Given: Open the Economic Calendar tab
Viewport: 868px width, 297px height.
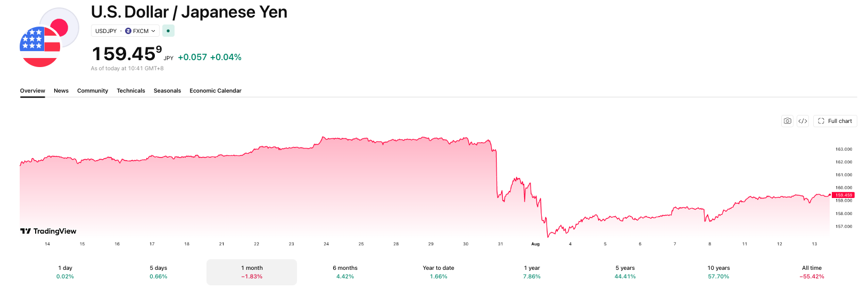Looking at the screenshot, I should (x=216, y=90).
